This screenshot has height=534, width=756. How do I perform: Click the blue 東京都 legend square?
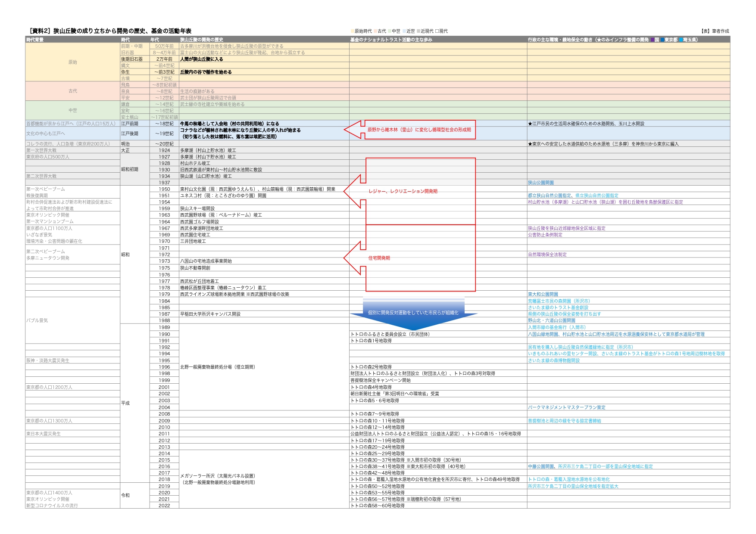click(x=662, y=40)
